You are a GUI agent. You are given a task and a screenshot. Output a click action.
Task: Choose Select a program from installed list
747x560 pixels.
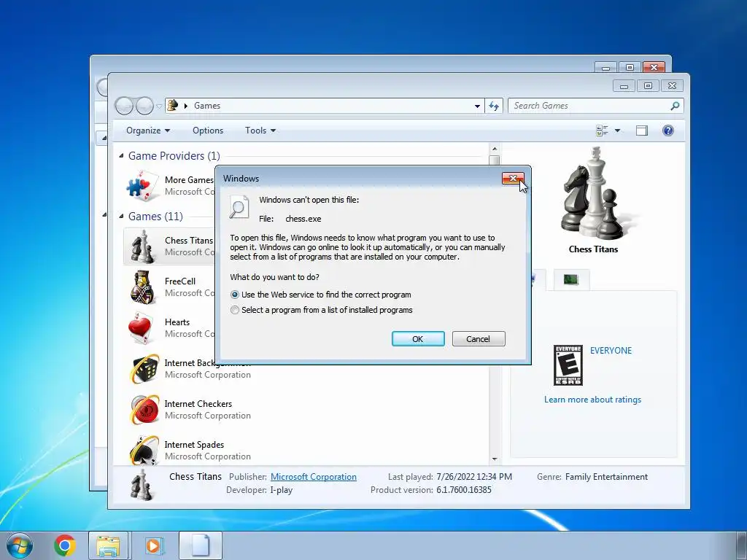(x=235, y=310)
